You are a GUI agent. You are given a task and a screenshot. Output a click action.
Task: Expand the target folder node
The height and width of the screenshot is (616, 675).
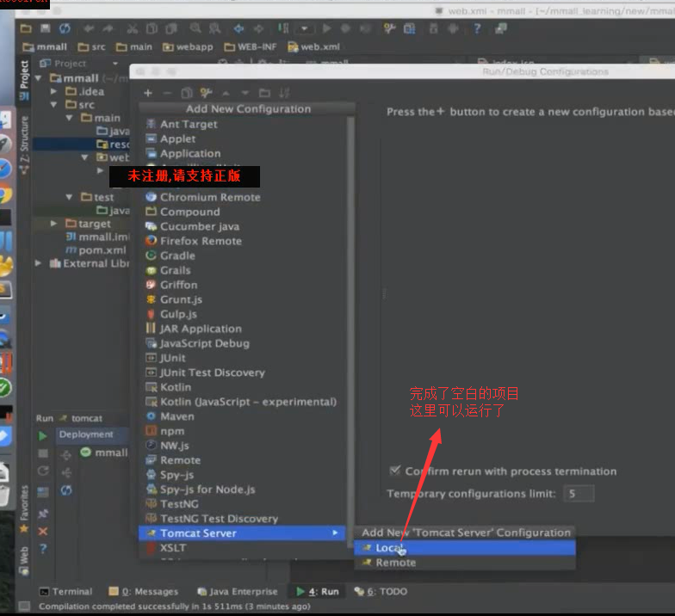[53, 224]
